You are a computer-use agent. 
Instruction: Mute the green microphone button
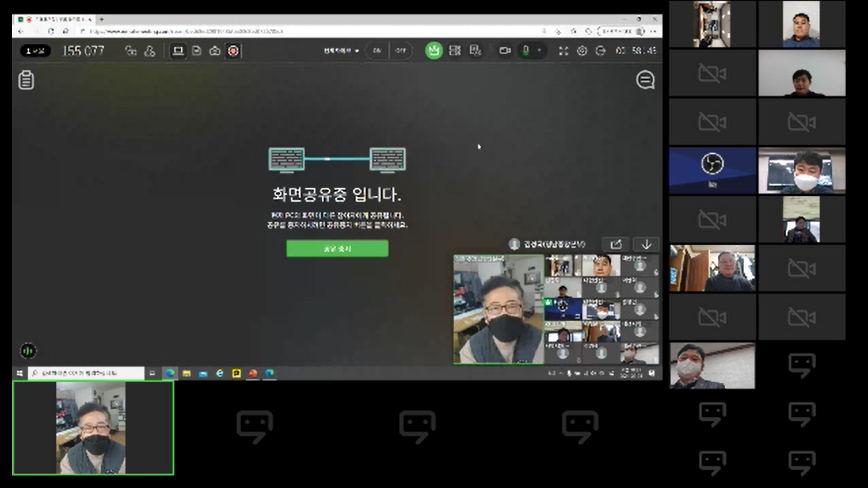tap(525, 51)
